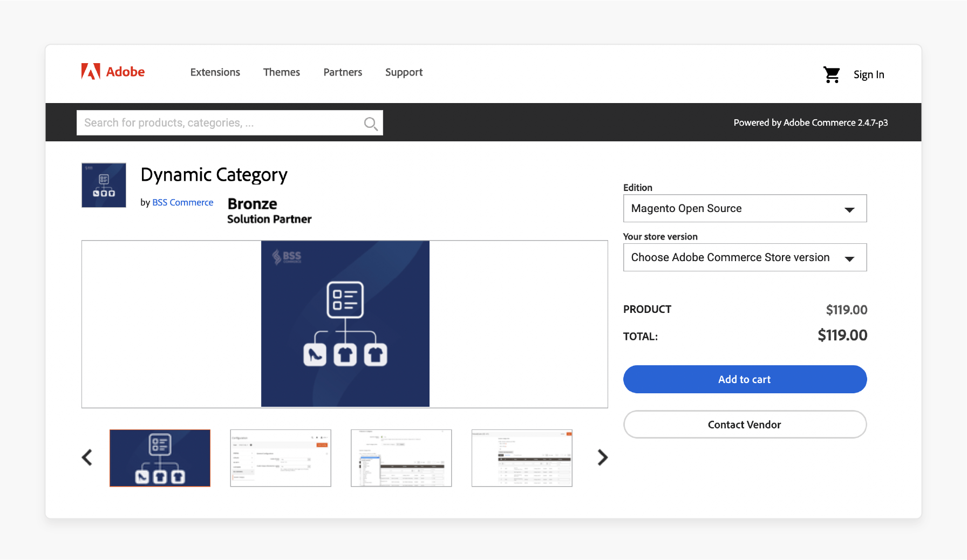Open the Support menu
This screenshot has width=967, height=560.
tap(404, 72)
